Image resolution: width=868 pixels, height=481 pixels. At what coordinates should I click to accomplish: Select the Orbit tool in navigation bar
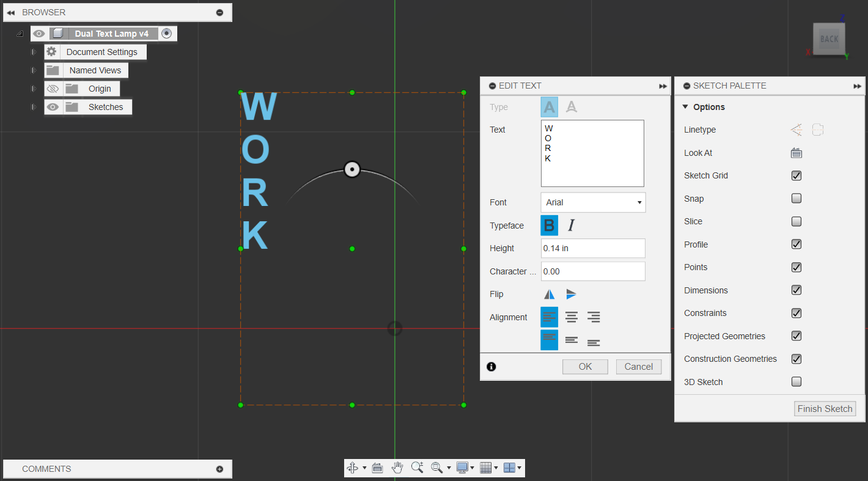[x=353, y=468]
